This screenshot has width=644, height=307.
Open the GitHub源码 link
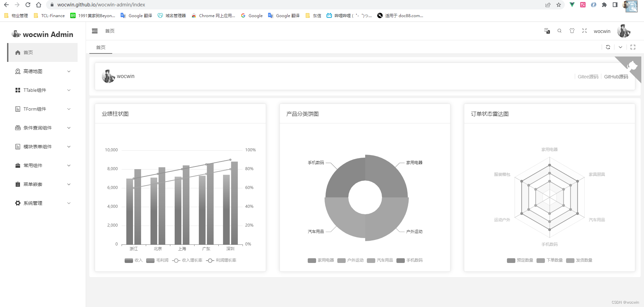coord(616,77)
